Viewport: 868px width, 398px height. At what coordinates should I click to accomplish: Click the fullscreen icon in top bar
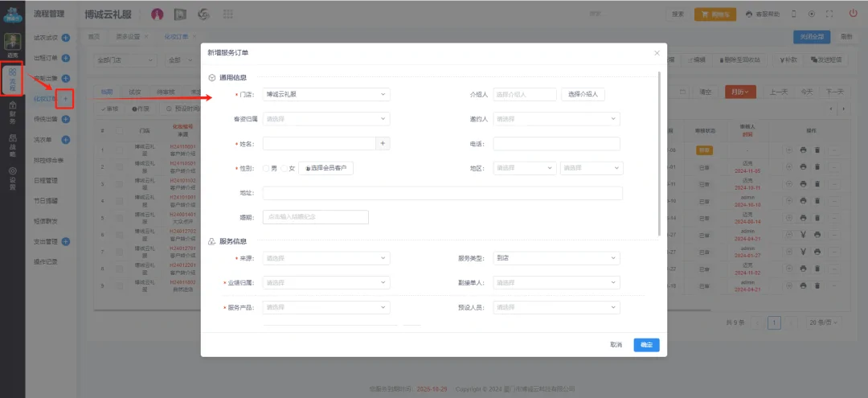click(x=829, y=14)
